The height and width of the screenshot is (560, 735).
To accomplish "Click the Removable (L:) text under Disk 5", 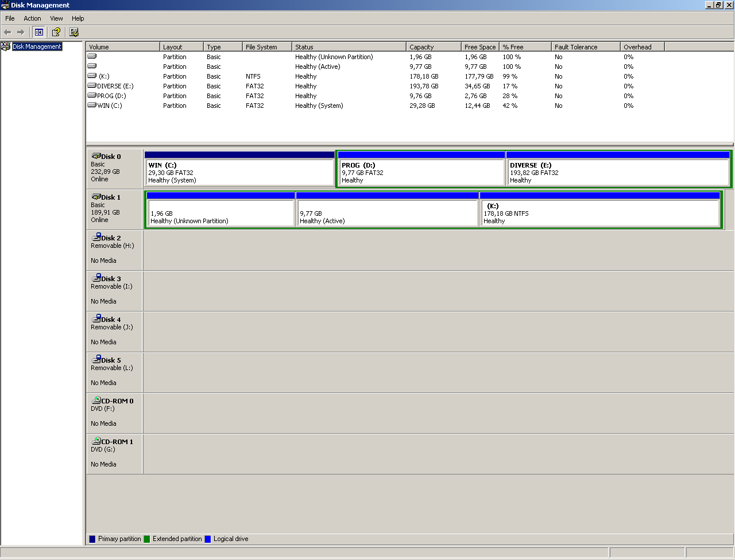I will point(111,368).
